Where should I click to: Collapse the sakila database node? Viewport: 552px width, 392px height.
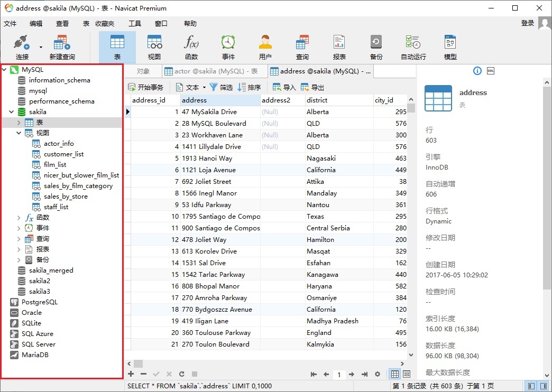tap(11, 112)
